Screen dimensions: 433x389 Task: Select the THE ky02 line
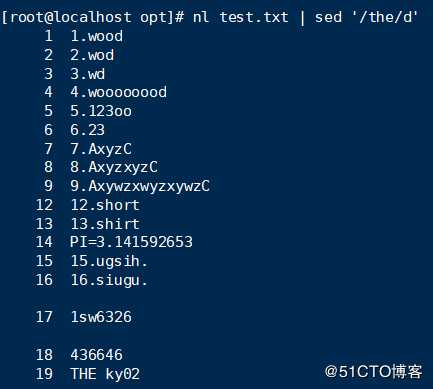coord(105,374)
